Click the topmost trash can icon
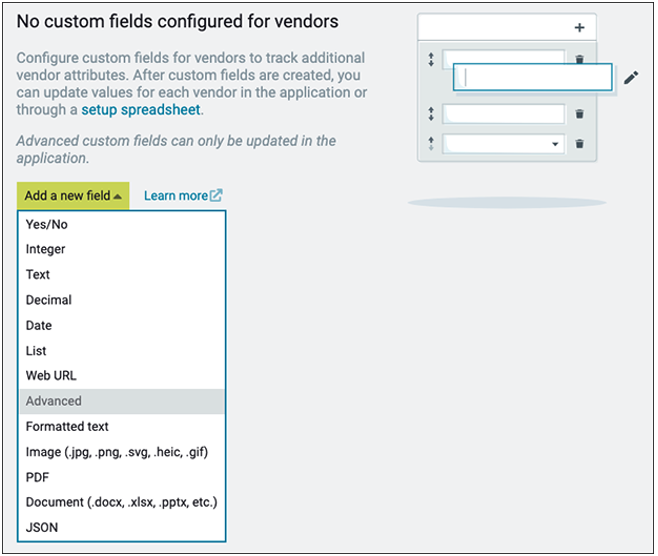Screen dimensions: 658x556 pos(579,60)
